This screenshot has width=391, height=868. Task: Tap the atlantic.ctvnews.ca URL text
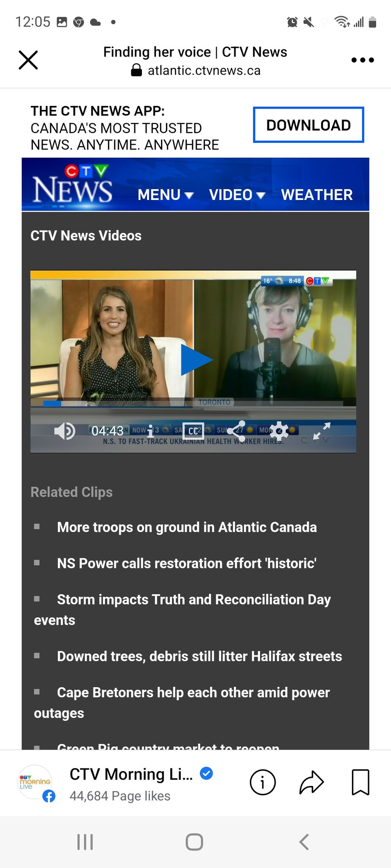204,70
